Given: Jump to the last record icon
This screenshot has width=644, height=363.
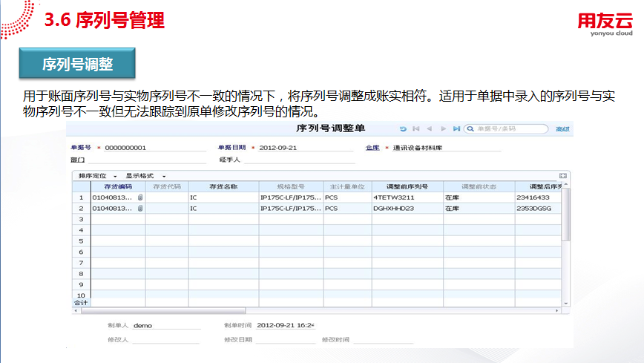Looking at the screenshot, I should [456, 128].
